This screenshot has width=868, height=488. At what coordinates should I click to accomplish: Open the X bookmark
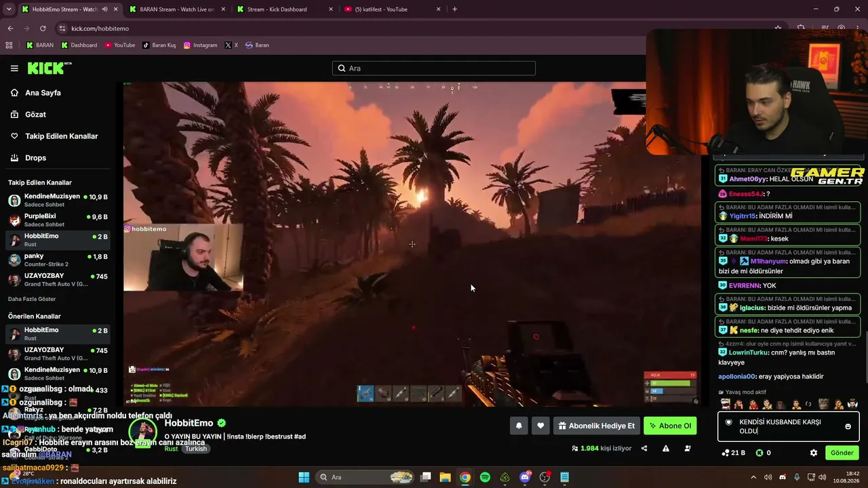click(x=231, y=45)
